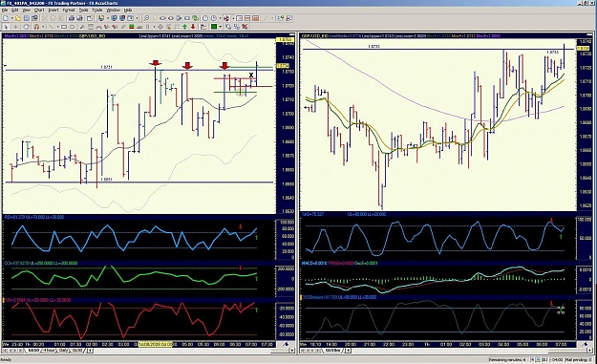Expand the line tool dropdown arrow
This screenshot has height=364, width=597.
coord(57,27)
